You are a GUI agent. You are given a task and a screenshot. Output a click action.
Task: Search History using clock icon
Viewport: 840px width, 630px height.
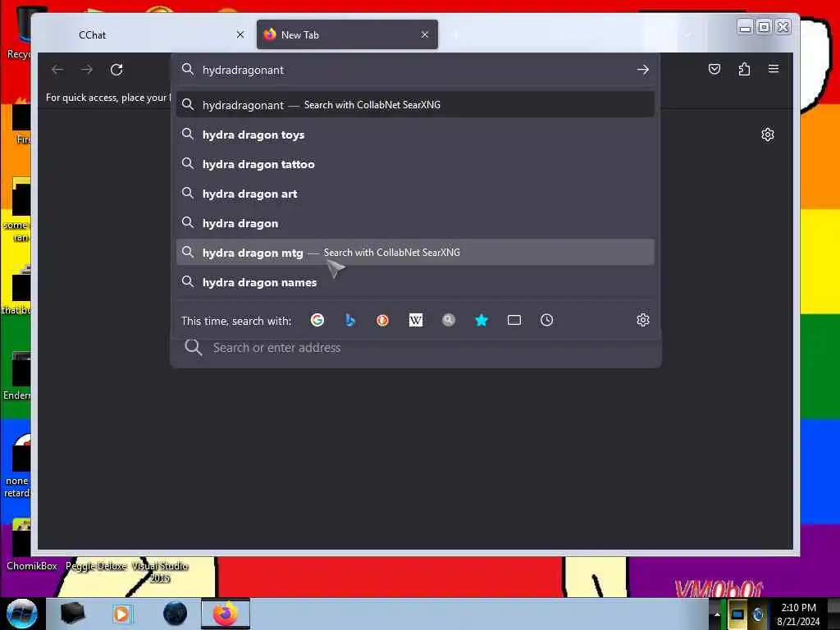(x=546, y=321)
